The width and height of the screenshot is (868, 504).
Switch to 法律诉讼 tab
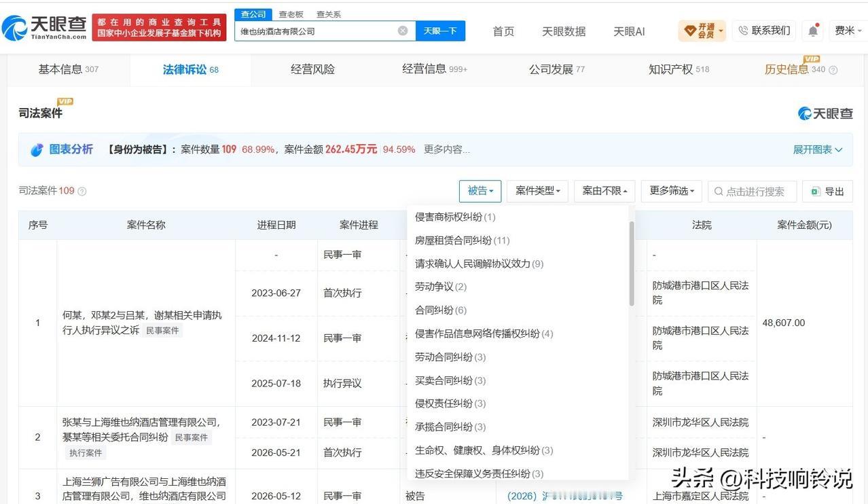pos(190,69)
